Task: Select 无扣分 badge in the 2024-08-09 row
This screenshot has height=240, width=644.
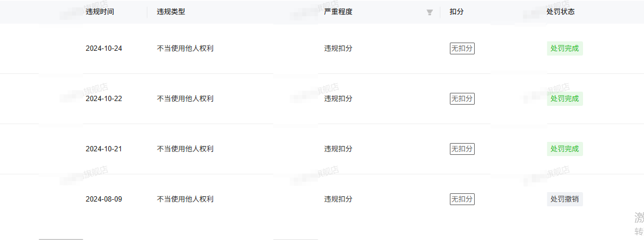Action: (462, 199)
